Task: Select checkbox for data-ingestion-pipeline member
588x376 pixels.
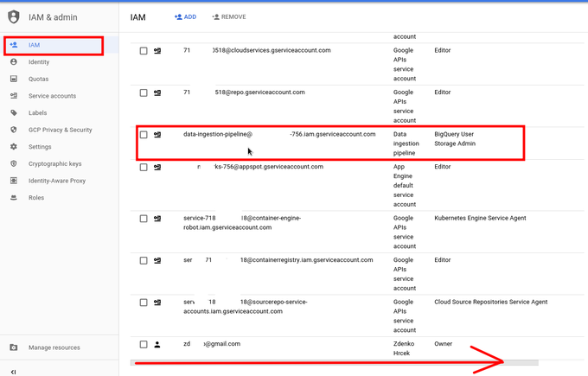Action: tap(144, 135)
